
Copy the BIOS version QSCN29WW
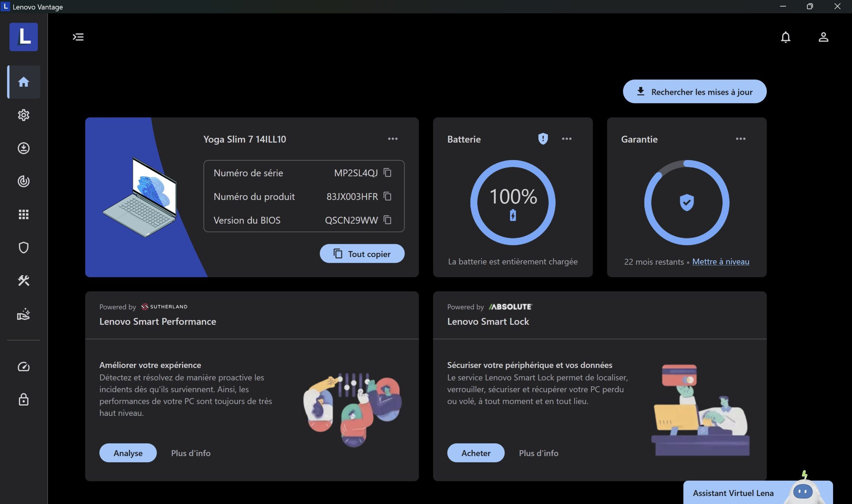(x=387, y=220)
